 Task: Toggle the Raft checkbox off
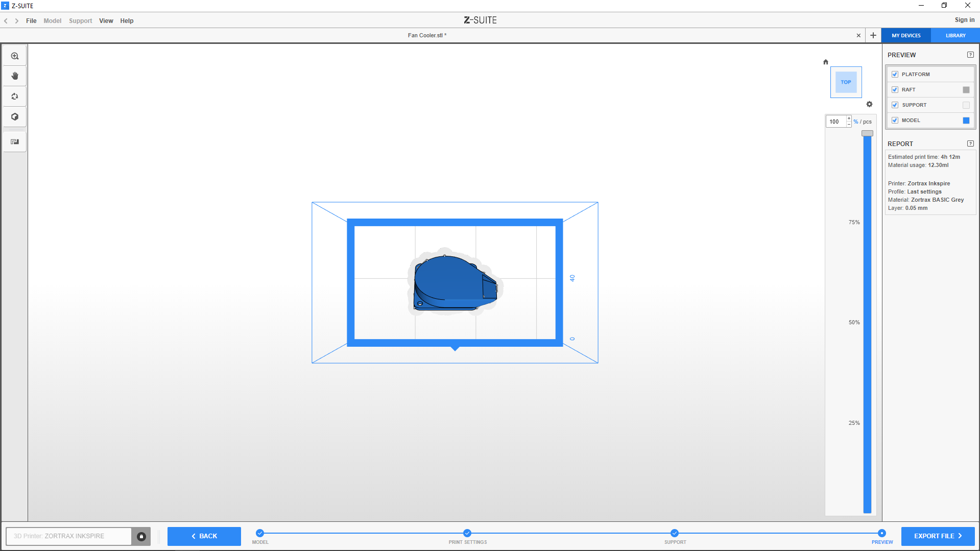(x=895, y=90)
